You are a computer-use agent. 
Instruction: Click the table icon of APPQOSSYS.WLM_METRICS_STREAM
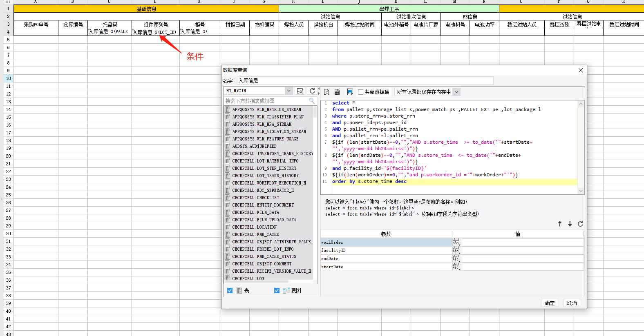[x=228, y=109]
